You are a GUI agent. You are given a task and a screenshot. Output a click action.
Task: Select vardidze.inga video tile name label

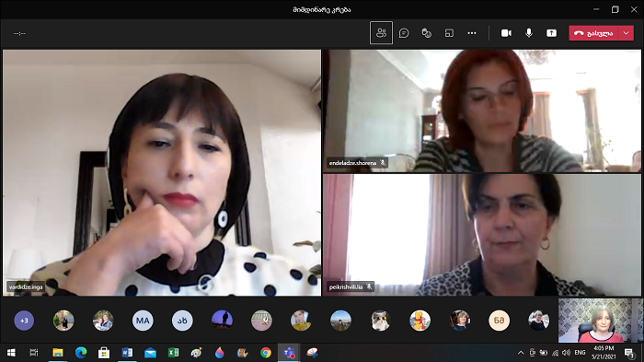click(x=26, y=286)
